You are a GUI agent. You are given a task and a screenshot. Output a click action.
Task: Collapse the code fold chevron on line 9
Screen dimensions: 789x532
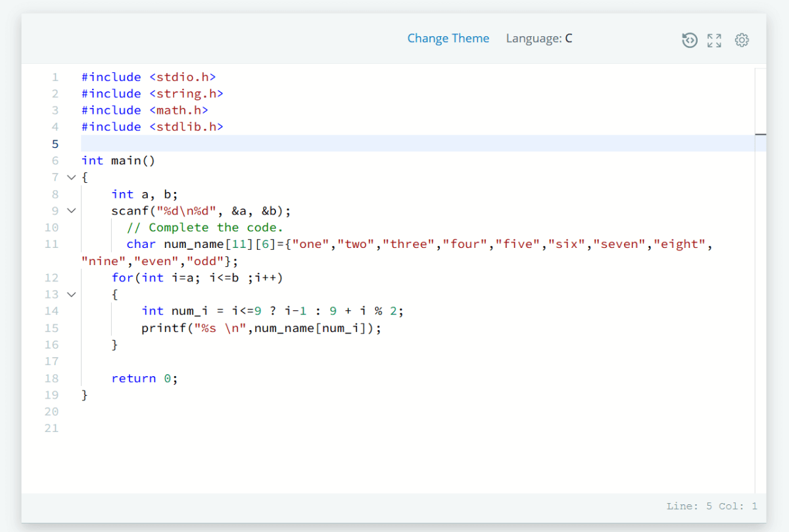point(71,210)
